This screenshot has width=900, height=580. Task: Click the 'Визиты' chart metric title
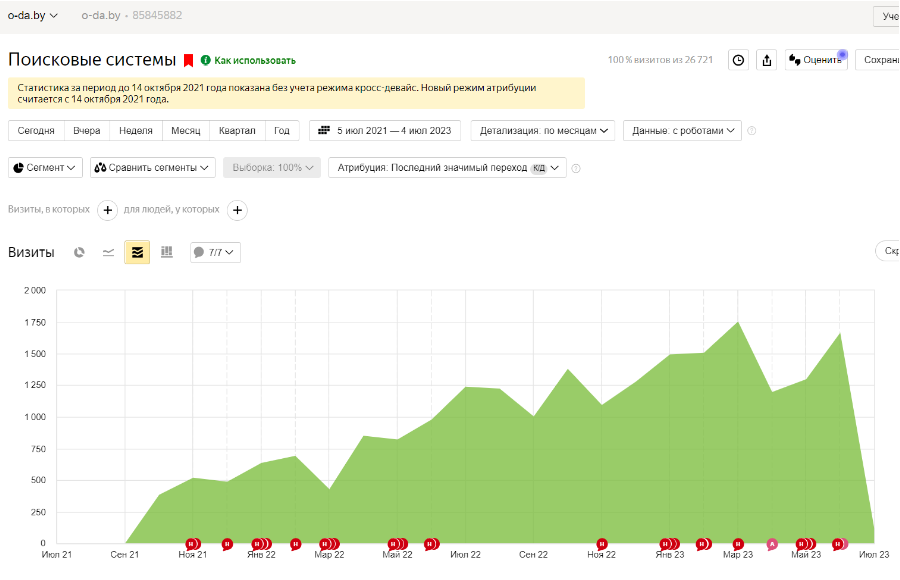31,252
